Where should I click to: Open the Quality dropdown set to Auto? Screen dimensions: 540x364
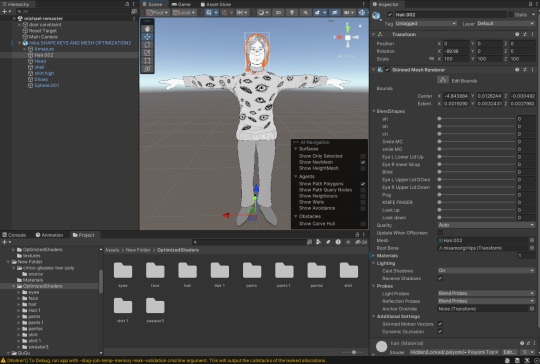click(486, 225)
